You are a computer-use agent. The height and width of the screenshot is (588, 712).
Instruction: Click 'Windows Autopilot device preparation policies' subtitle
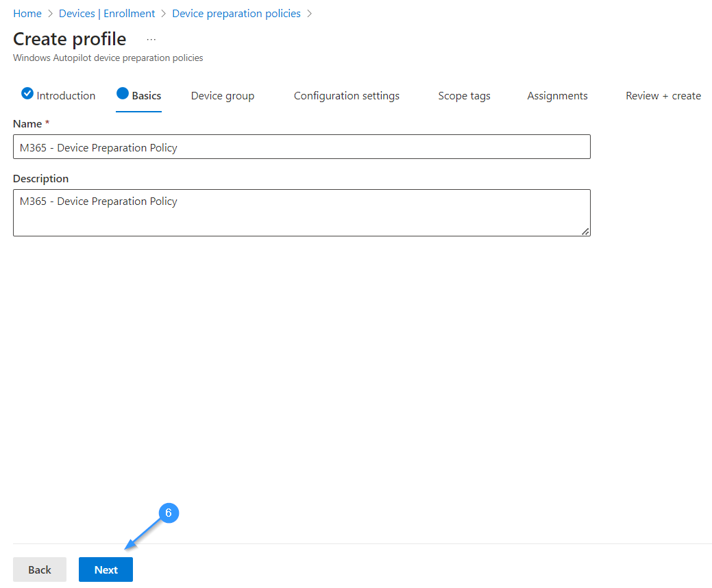pos(108,58)
